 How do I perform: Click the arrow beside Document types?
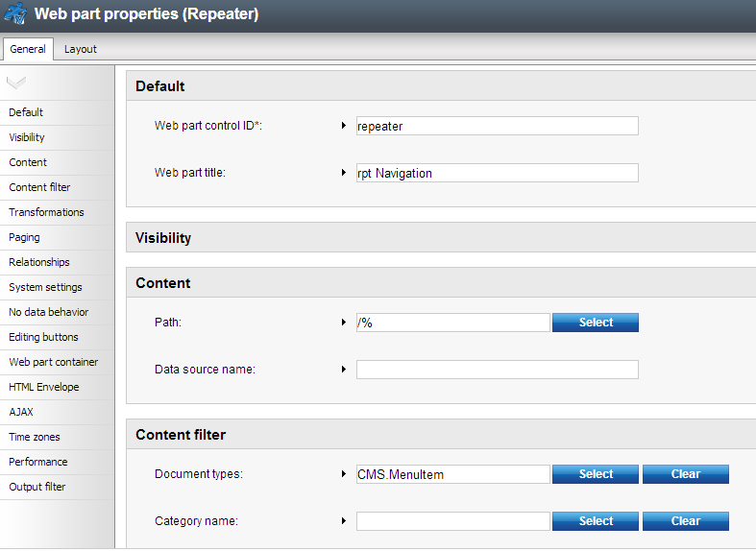[343, 474]
